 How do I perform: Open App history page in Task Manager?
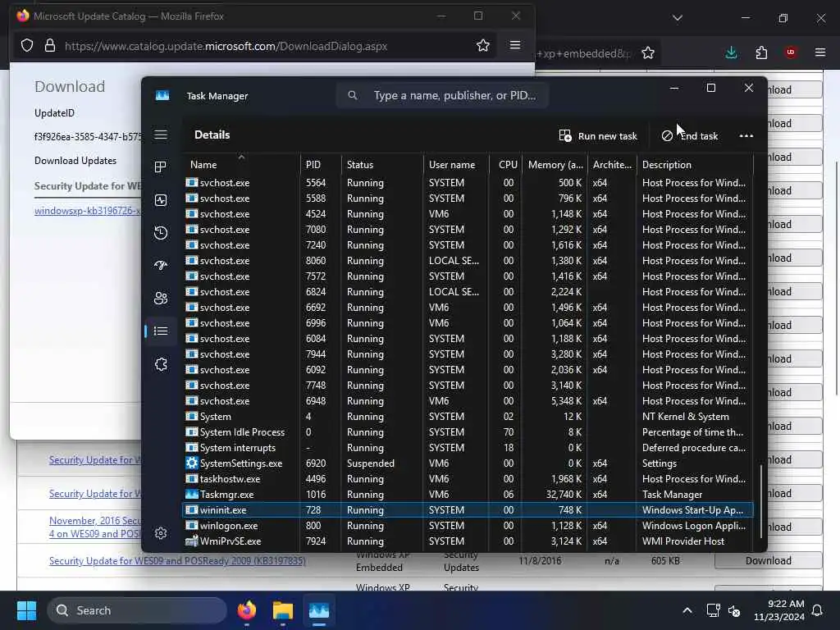pyautogui.click(x=161, y=233)
